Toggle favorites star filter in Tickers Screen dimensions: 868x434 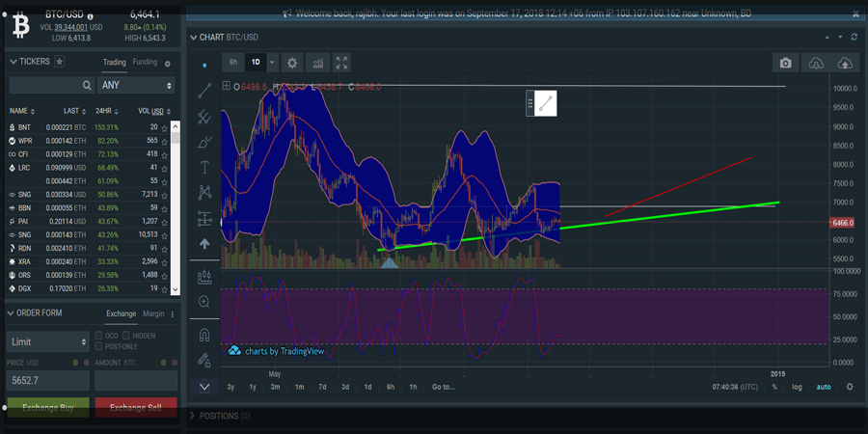coord(59,62)
